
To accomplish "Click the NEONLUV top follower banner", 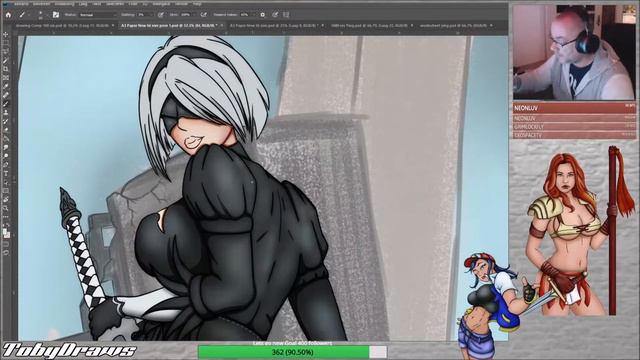I will [x=574, y=108].
